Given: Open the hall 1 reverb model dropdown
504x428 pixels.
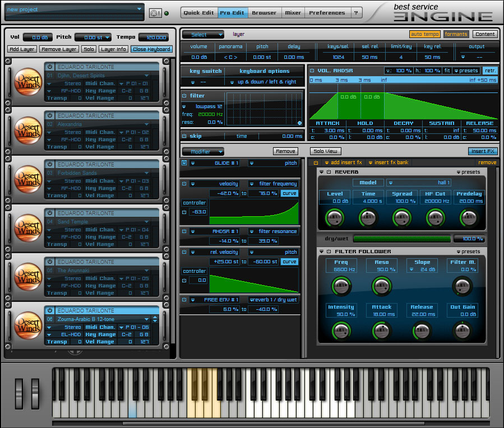Looking at the screenshot, I should 419,183.
